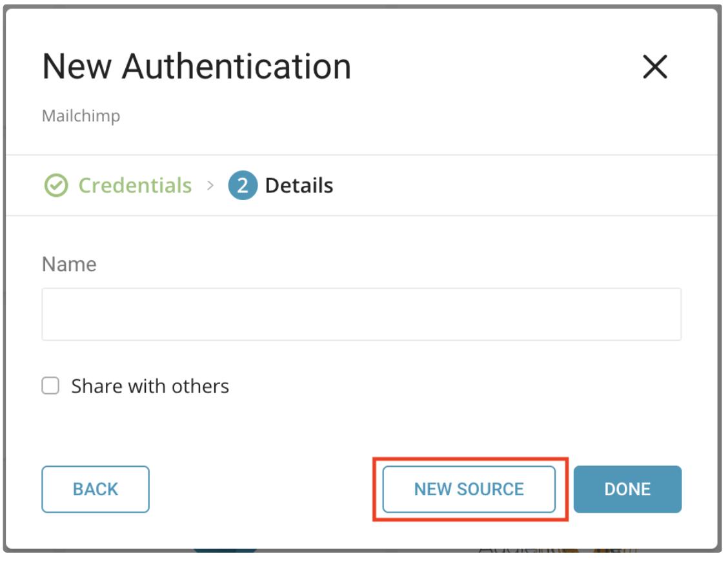Click the chevron arrow between the steps
Viewport: 728px width, 563px height.
210,186
